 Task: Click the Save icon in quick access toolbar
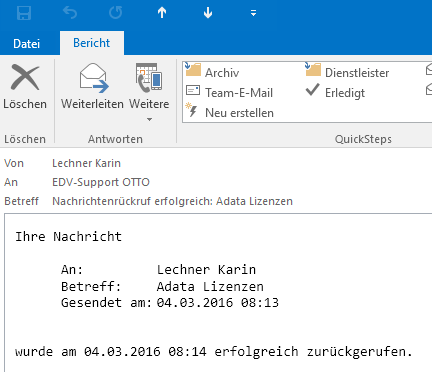tap(24, 13)
